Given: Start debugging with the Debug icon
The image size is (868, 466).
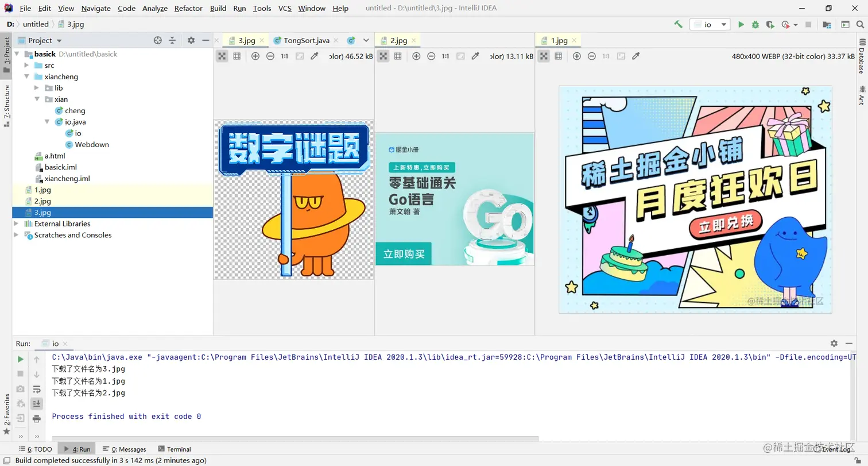Looking at the screenshot, I should coord(757,24).
